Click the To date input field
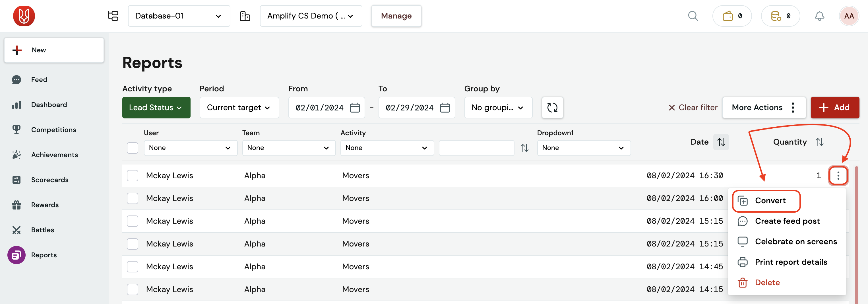This screenshot has height=304, width=868. pyautogui.click(x=416, y=108)
